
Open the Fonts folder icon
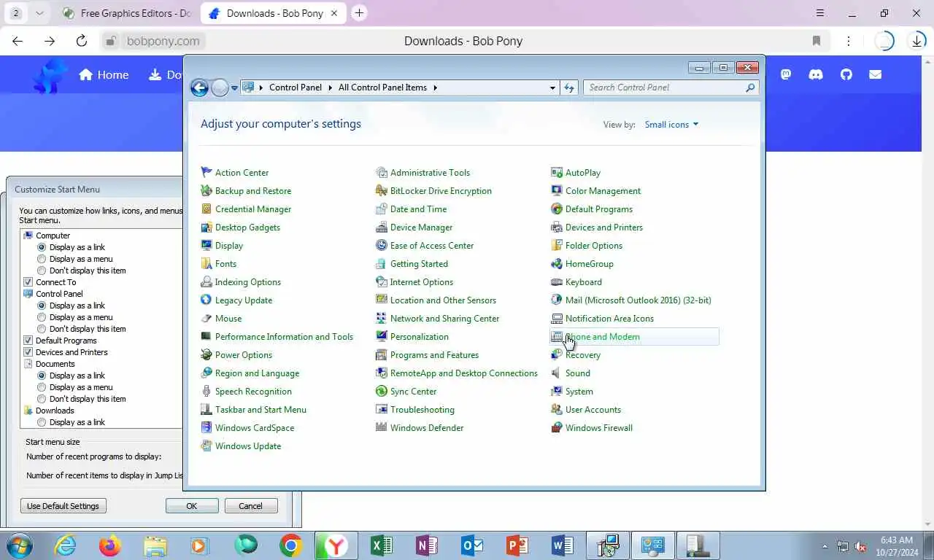coord(207,264)
